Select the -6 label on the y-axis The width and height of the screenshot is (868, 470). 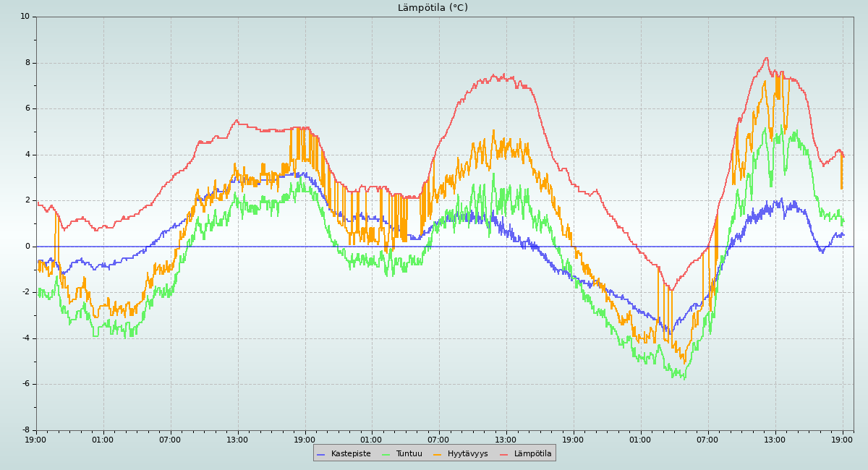tap(25, 384)
